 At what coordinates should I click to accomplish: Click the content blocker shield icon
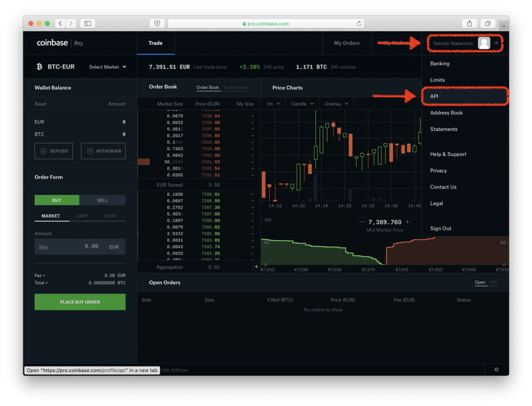tap(157, 23)
